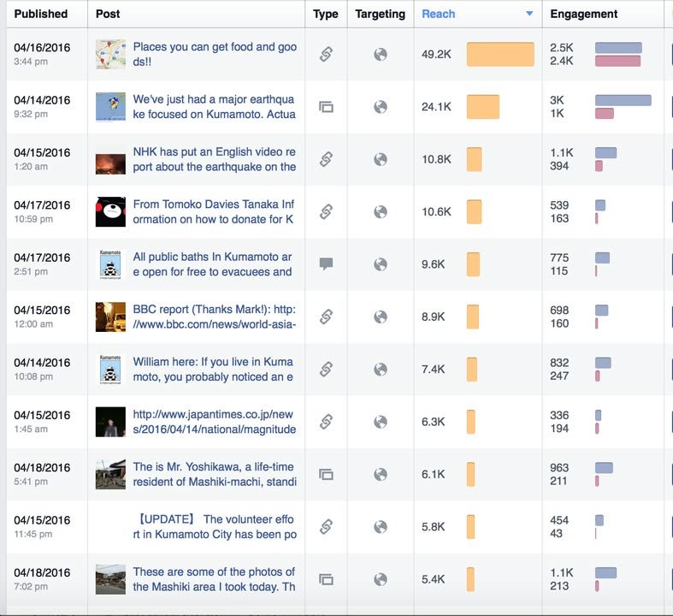This screenshot has width=673, height=616.
Task: Click orange reach bar showing 49.2K
Action: click(x=500, y=55)
